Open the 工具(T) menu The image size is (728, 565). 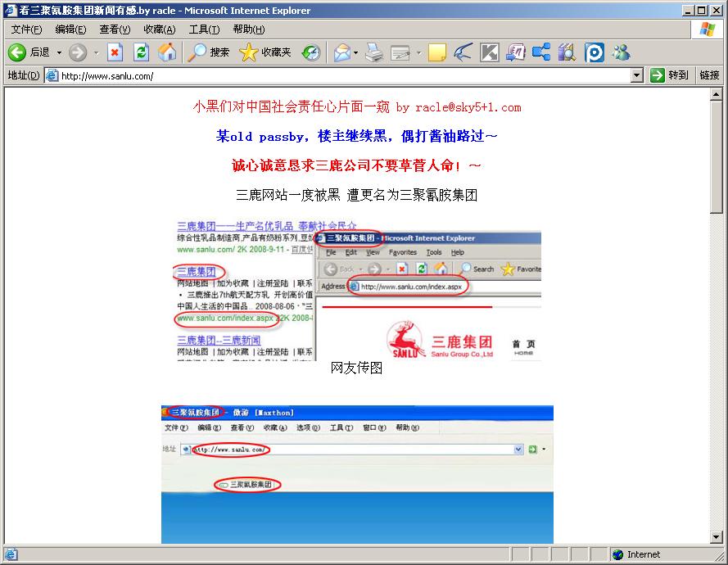(204, 29)
